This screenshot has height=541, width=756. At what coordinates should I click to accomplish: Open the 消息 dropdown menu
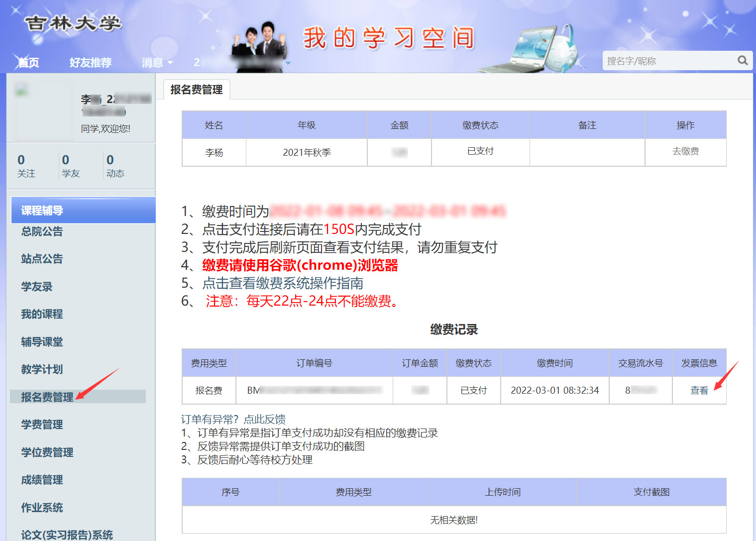pyautogui.click(x=157, y=63)
